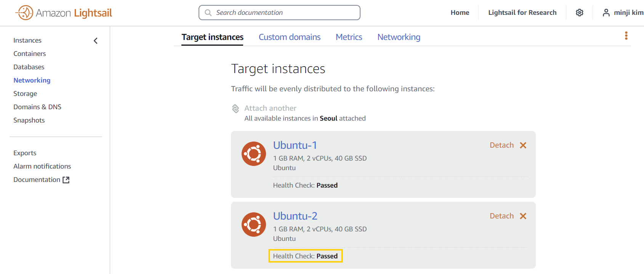Click the X icon beside Ubuntu-2 Detach

[x=523, y=216]
